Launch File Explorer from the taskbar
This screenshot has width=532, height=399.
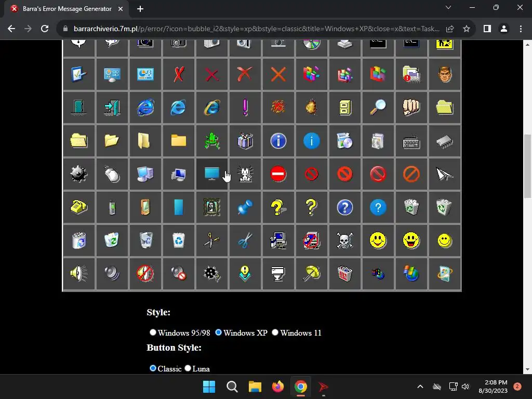point(255,387)
